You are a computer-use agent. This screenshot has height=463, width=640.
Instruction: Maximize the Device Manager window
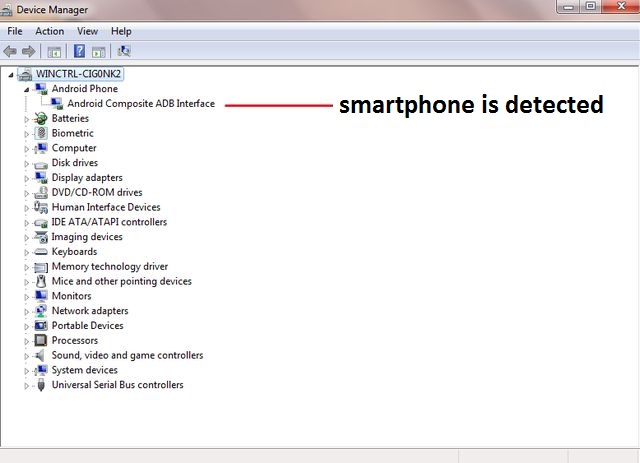[591, 7]
